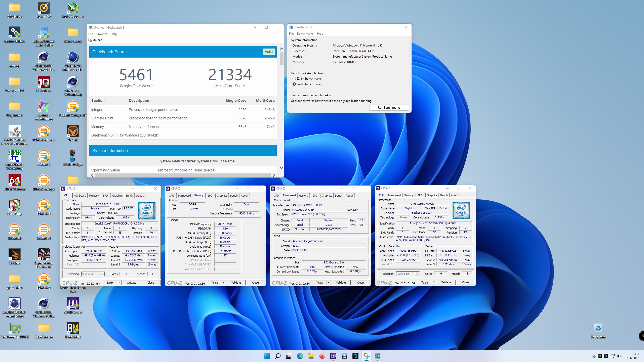Click Validate in rightmost CPU-Z window
The width and height of the screenshot is (644, 362).
[x=446, y=282]
